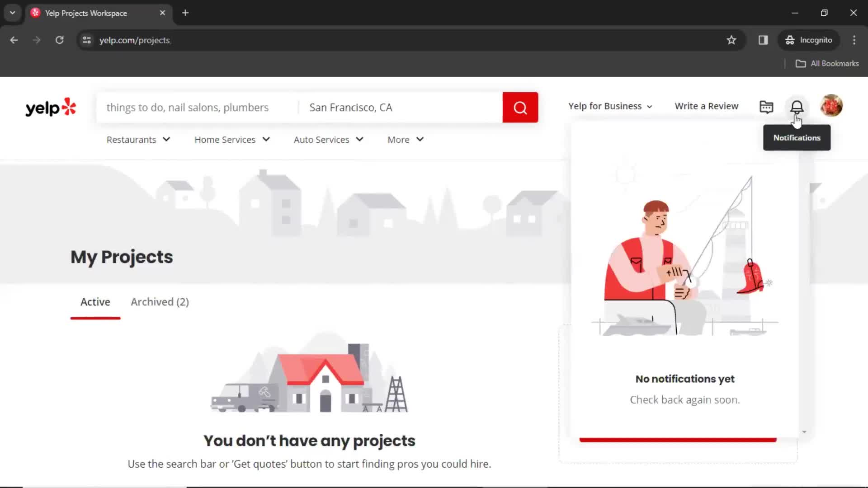
Task: Click the browser bookmark star icon
Action: (x=731, y=39)
